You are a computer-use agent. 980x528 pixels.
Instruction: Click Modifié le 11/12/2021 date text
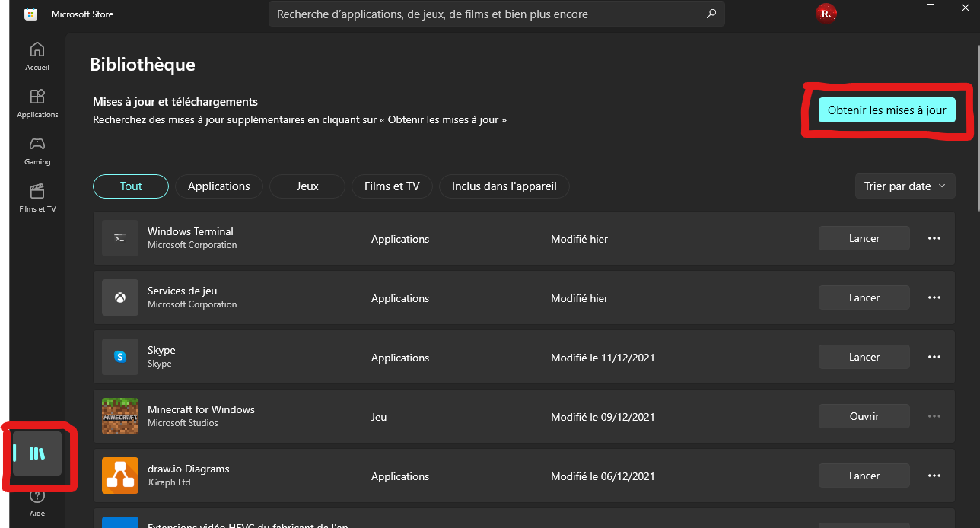pyautogui.click(x=603, y=358)
